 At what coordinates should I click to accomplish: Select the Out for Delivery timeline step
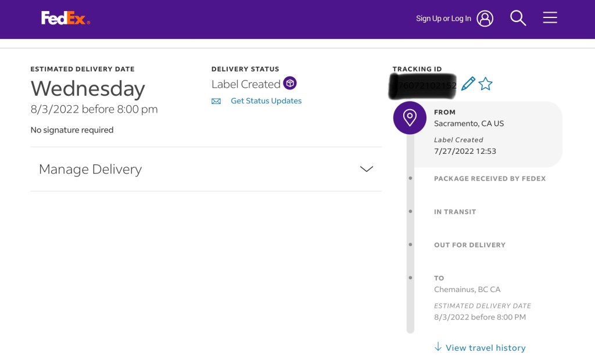coord(469,245)
